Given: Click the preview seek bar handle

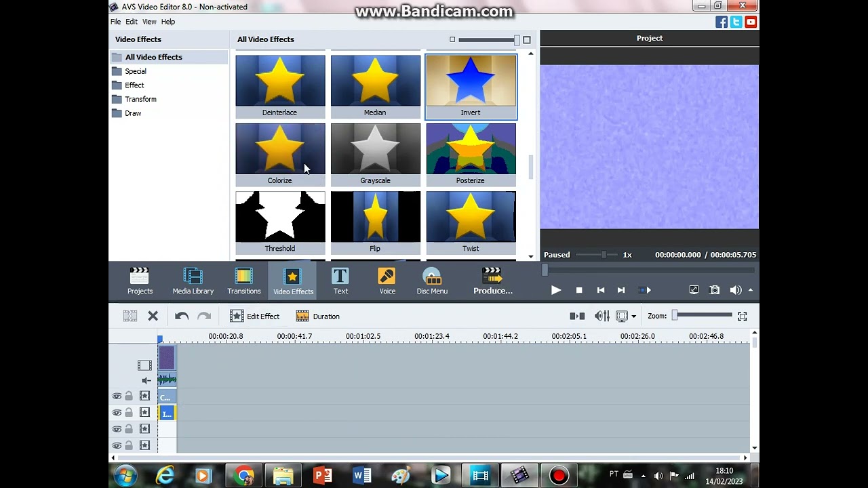Looking at the screenshot, I should 545,270.
